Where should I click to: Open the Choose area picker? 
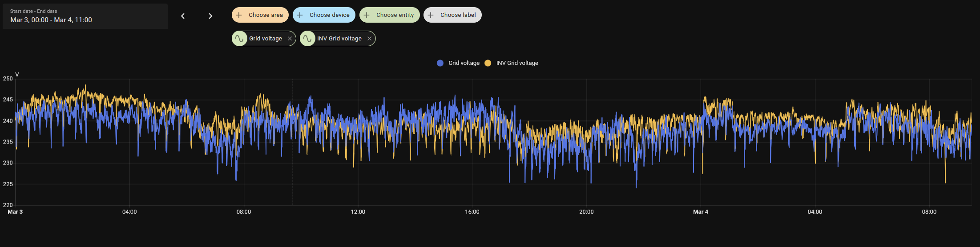266,15
